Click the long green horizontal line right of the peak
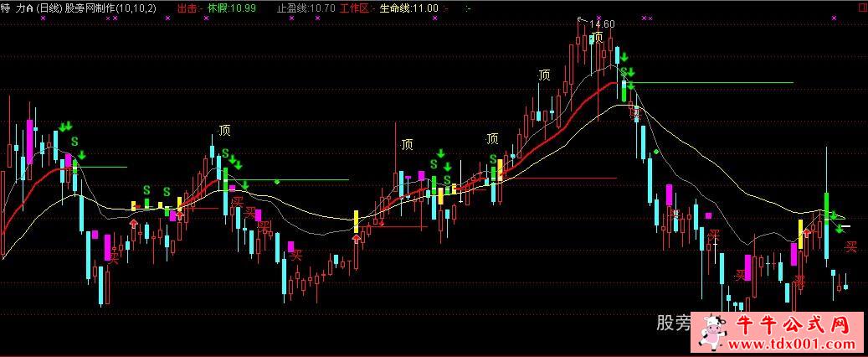The height and width of the screenshot is (357, 868). pos(711,83)
